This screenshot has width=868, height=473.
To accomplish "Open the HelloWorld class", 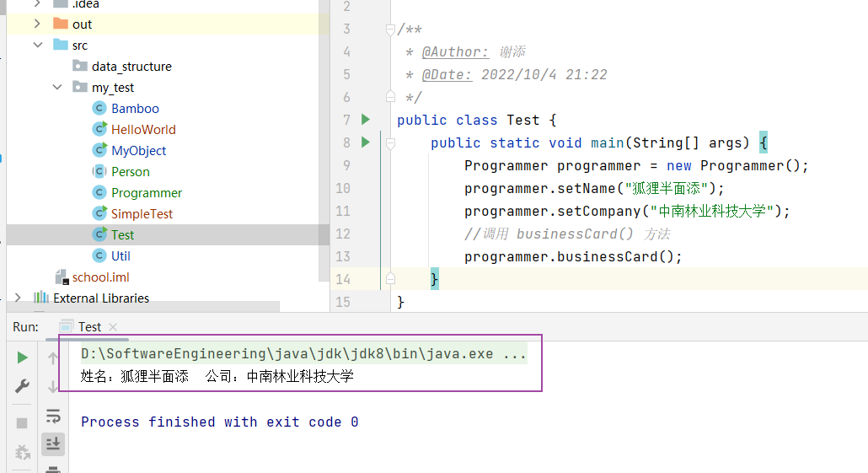I will coord(143,130).
